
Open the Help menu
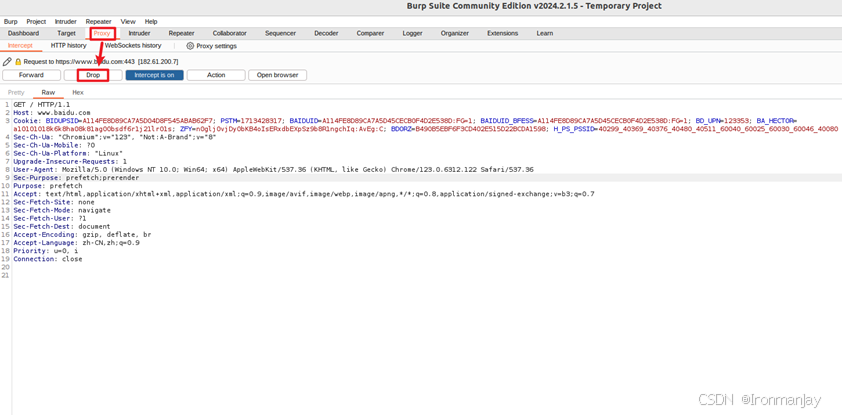(151, 21)
